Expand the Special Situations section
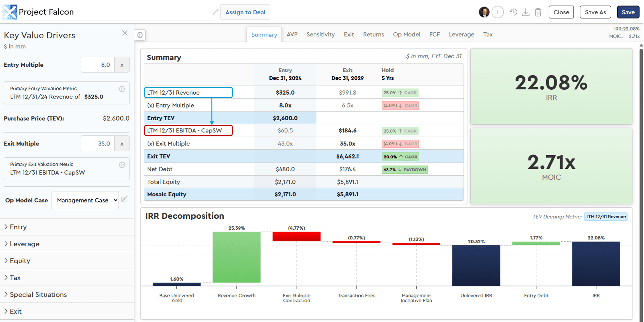The image size is (644, 322). (38, 294)
